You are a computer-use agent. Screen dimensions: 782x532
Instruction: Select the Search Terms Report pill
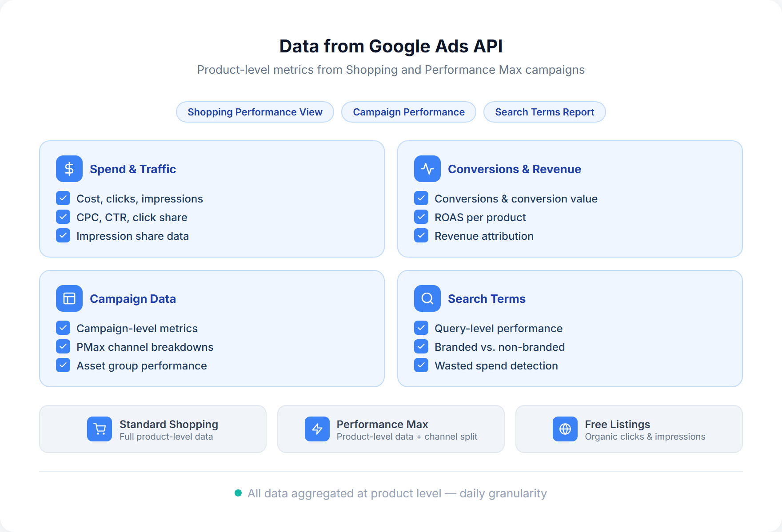tap(544, 112)
